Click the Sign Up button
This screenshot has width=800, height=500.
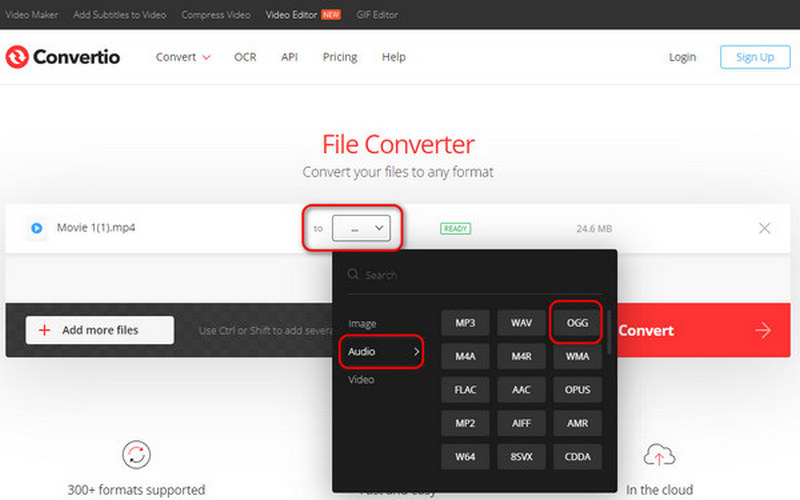(x=755, y=57)
